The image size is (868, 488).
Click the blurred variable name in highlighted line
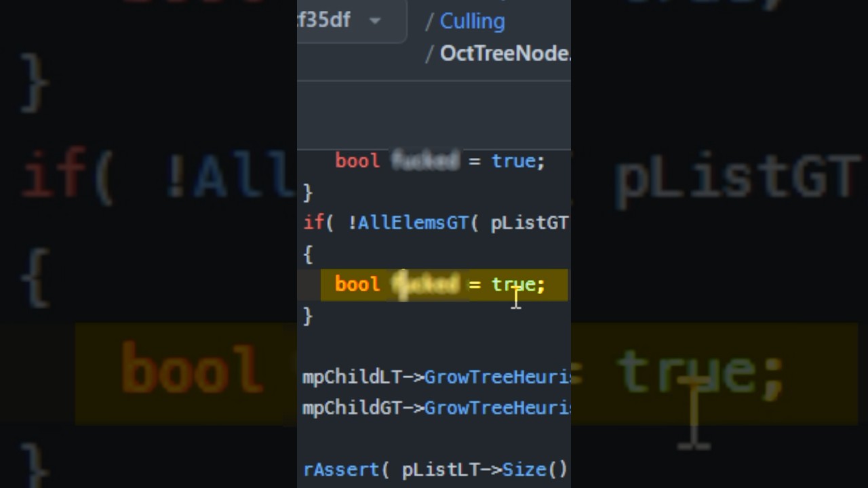pyautogui.click(x=425, y=284)
